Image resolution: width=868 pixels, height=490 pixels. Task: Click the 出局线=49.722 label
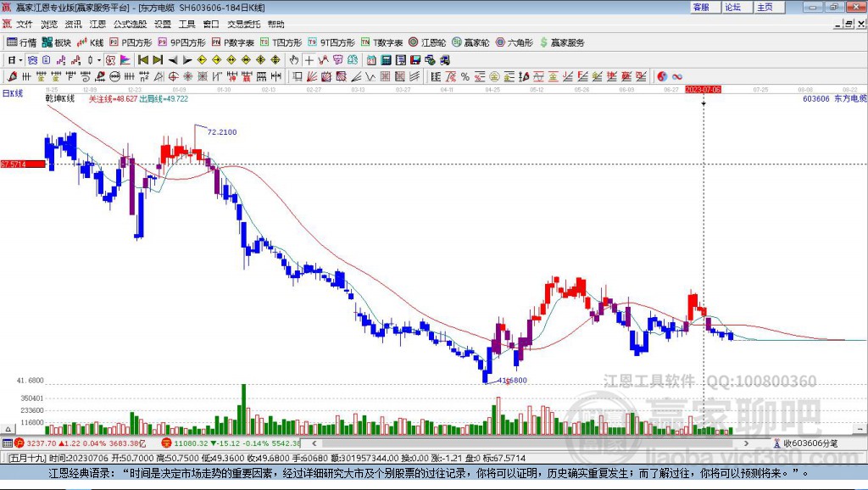[164, 98]
